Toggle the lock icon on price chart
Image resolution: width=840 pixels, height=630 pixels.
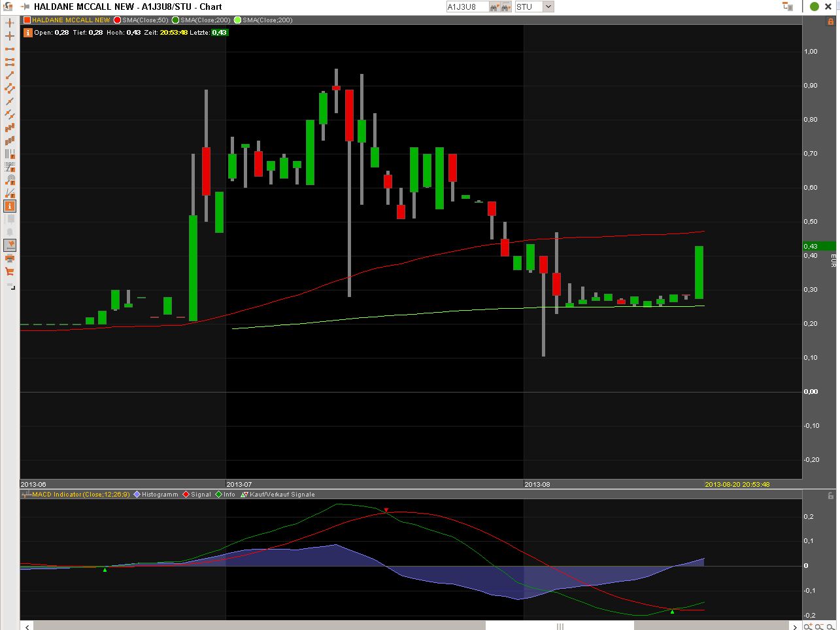tap(831, 22)
